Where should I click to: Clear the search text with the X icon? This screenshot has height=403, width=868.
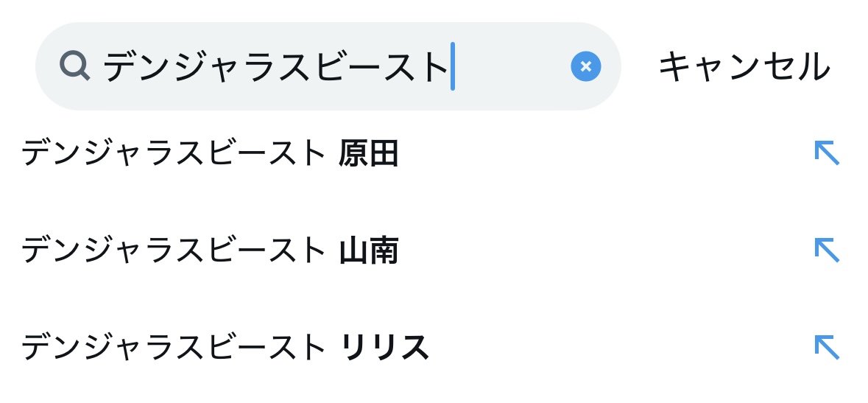click(x=585, y=66)
